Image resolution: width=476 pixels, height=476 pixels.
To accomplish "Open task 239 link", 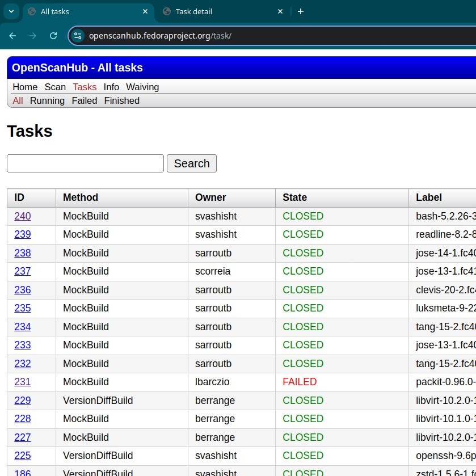I will point(23,234).
